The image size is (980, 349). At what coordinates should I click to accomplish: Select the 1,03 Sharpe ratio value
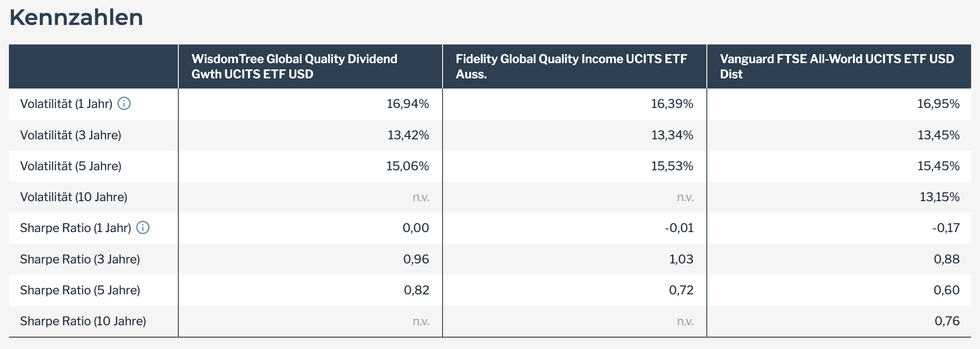pos(681,259)
